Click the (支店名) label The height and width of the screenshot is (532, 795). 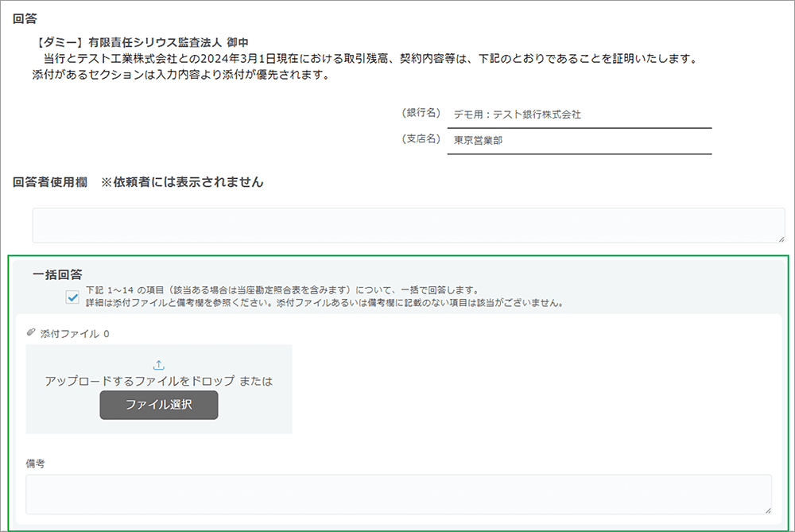click(x=421, y=139)
